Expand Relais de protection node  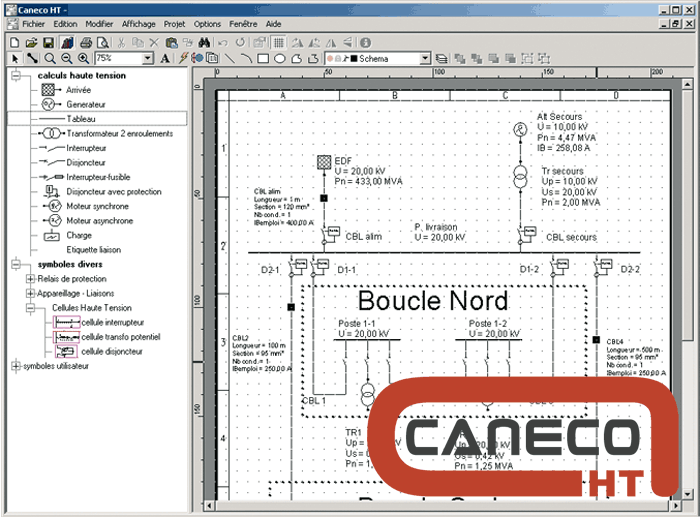pyautogui.click(x=30, y=279)
